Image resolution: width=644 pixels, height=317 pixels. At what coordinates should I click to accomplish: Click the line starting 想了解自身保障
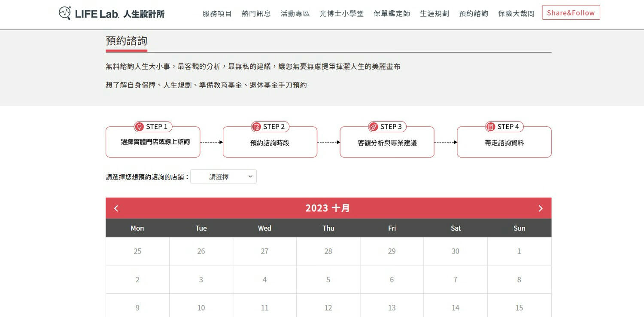pyautogui.click(x=206, y=85)
